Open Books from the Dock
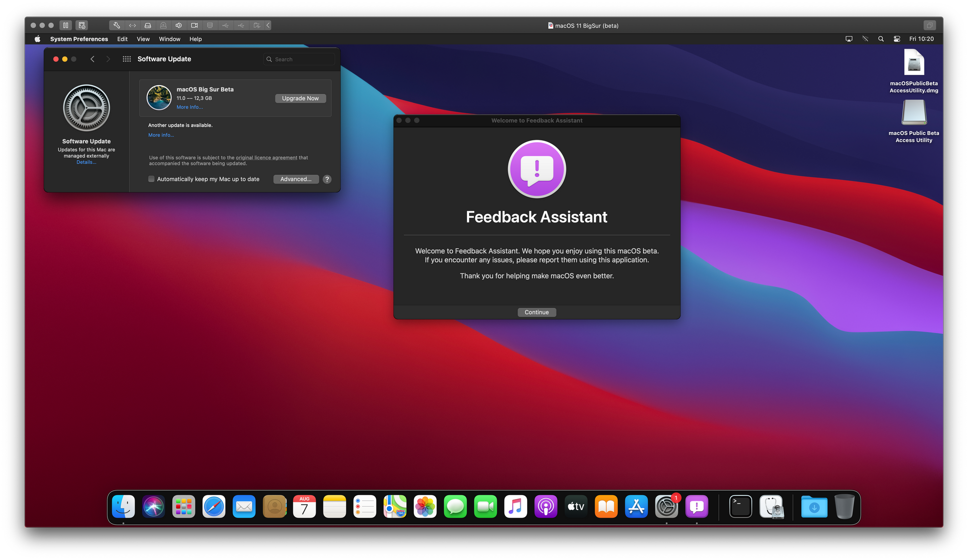968x560 pixels. (606, 507)
